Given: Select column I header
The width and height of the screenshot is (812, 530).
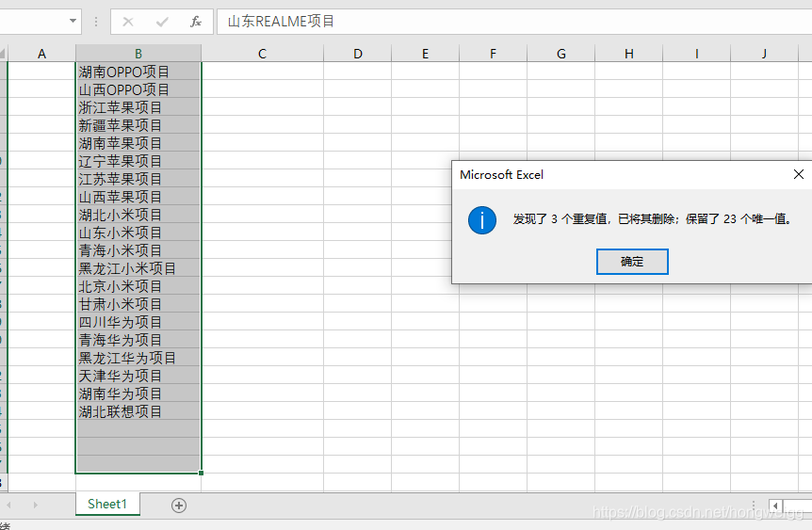Looking at the screenshot, I should [x=696, y=54].
